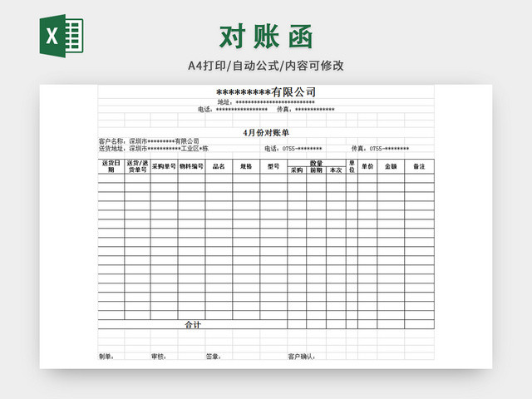Click the large 对账函 title
This screenshot has height=399, width=532.
[x=266, y=37]
